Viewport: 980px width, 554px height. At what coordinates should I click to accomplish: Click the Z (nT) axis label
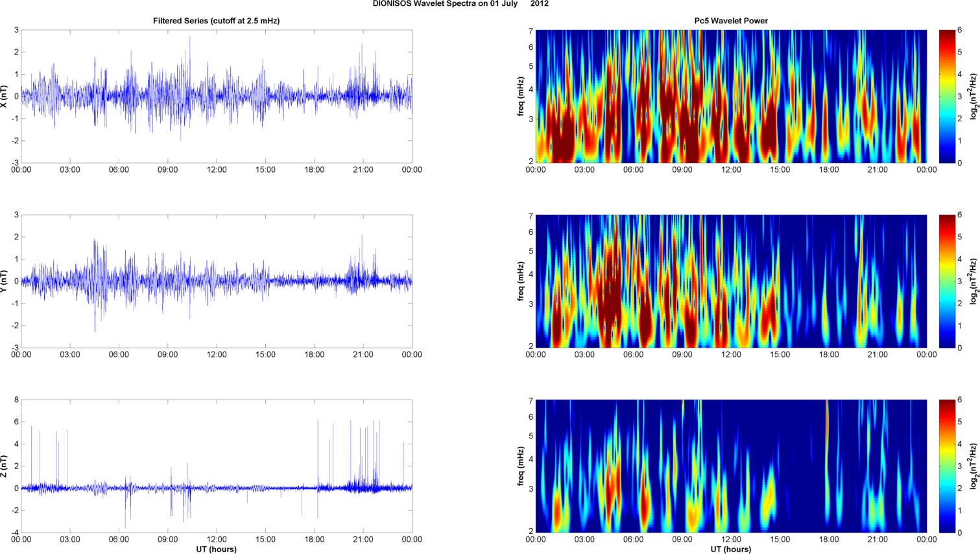[5, 466]
